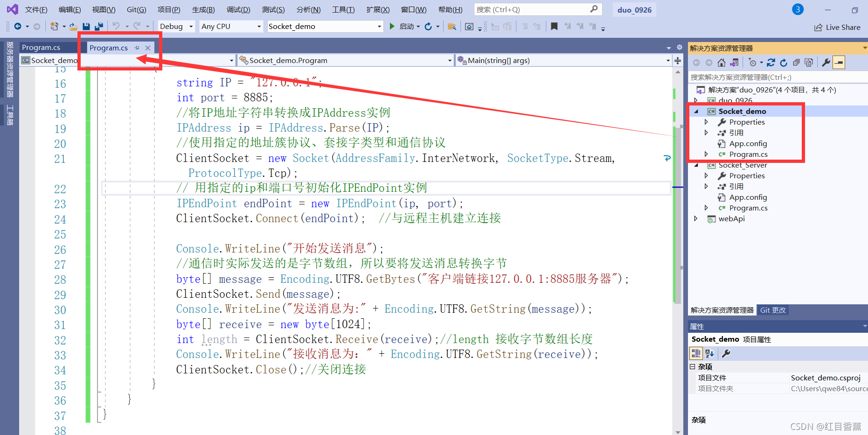The height and width of the screenshot is (435, 868).
Task: Click the Save All icon
Action: point(99,27)
